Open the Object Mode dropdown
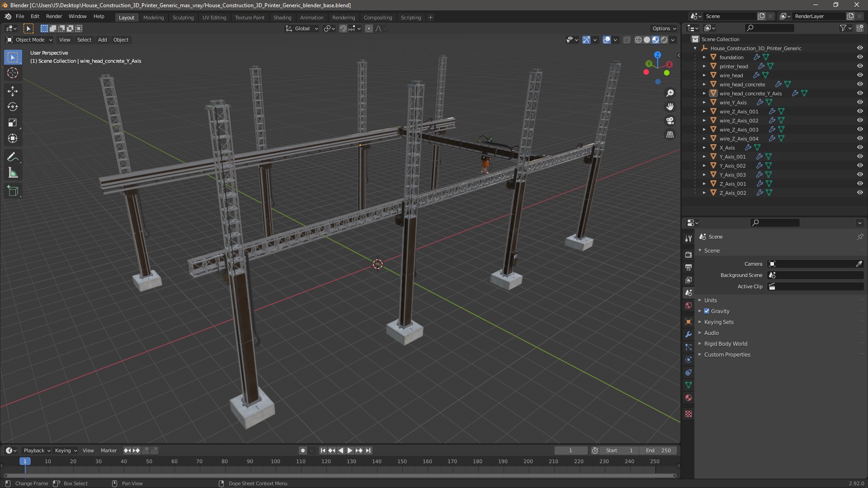The width and height of the screenshot is (868, 488). click(x=29, y=40)
